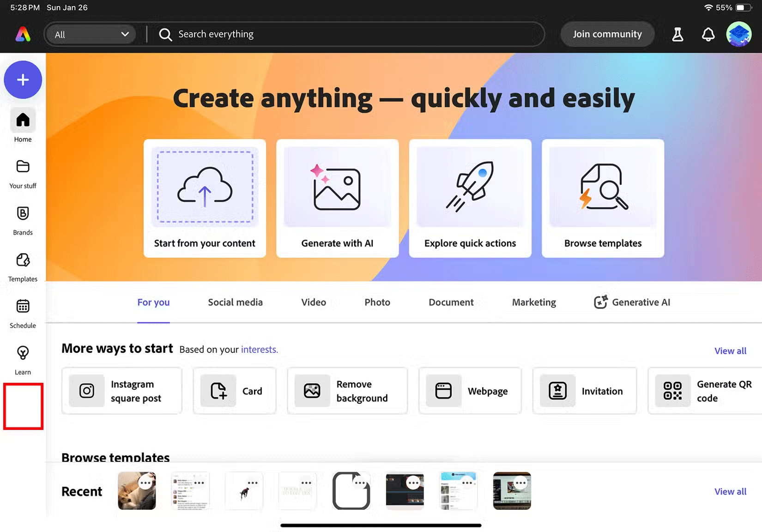
Task: Click the Adobe Express logo
Action: pos(21,34)
